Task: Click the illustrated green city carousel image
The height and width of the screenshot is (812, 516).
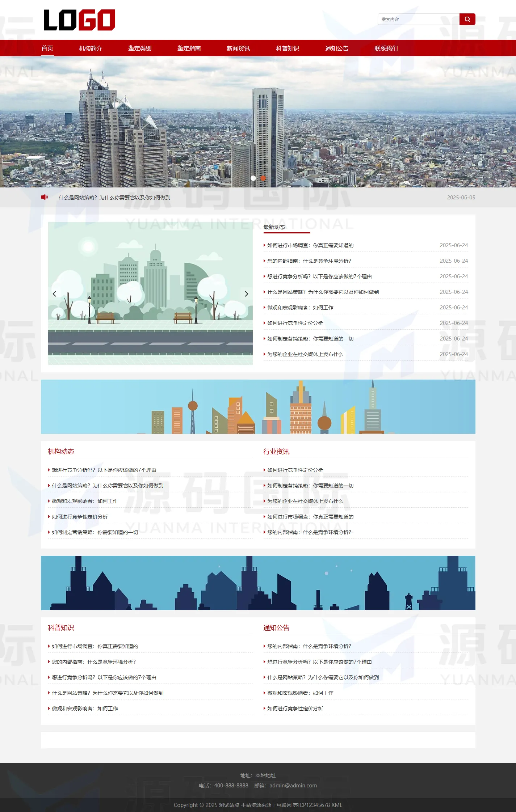Action: click(x=150, y=293)
